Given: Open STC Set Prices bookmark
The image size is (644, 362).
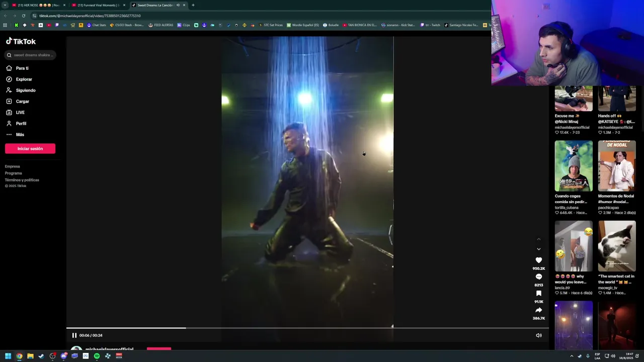Looking at the screenshot, I should 271,25.
